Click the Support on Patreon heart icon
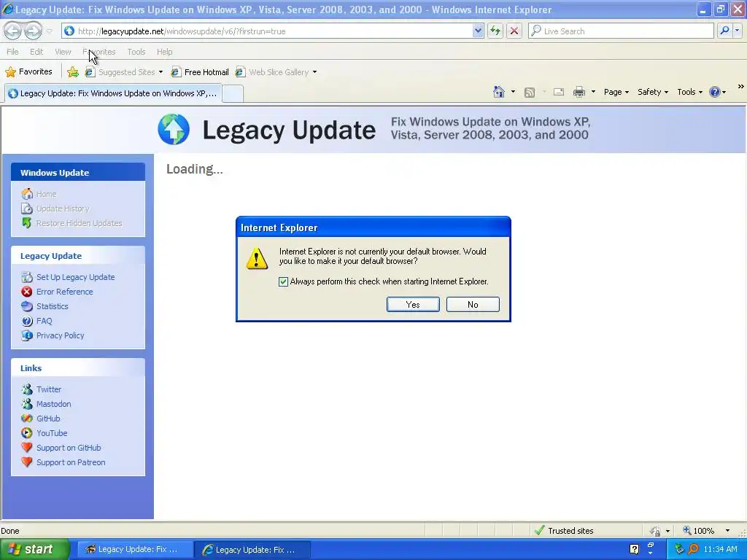 [x=27, y=462]
